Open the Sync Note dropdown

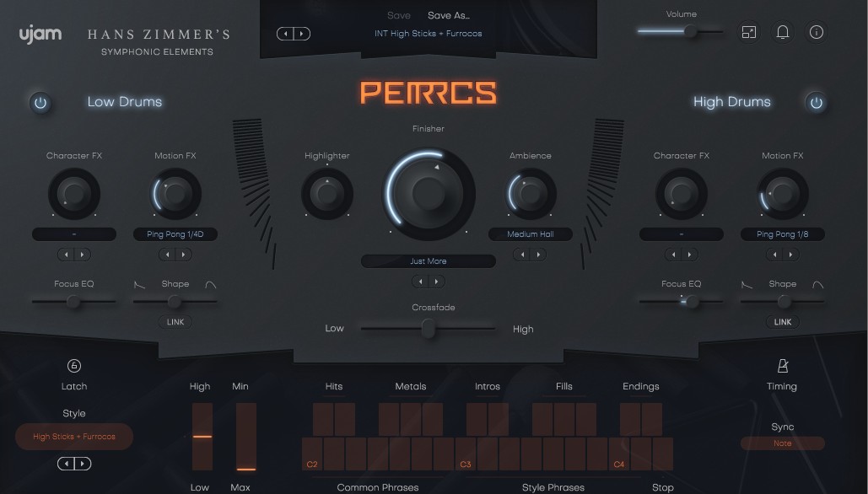(783, 443)
